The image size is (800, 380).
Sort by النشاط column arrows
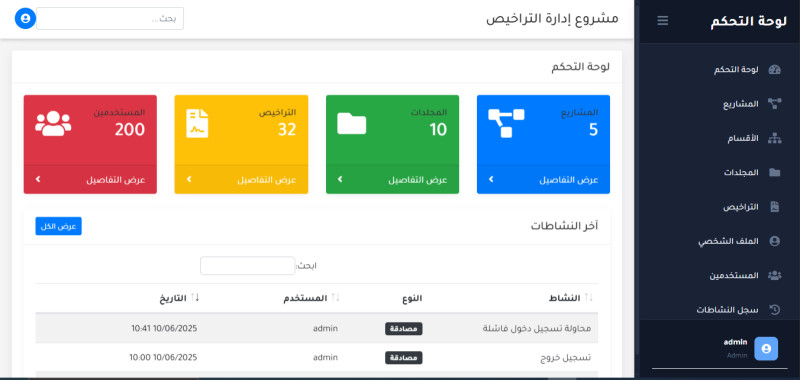(589, 297)
